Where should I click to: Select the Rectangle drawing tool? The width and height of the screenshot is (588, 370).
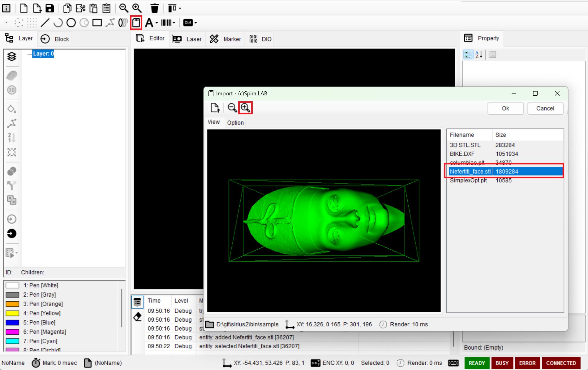(x=97, y=23)
